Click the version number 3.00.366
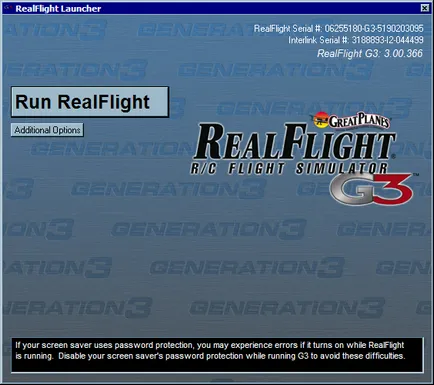This screenshot has width=434, height=385. (x=403, y=53)
